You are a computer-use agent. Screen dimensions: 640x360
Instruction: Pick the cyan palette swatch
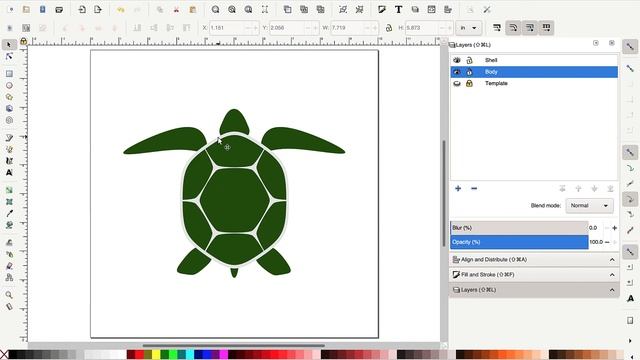point(190,354)
